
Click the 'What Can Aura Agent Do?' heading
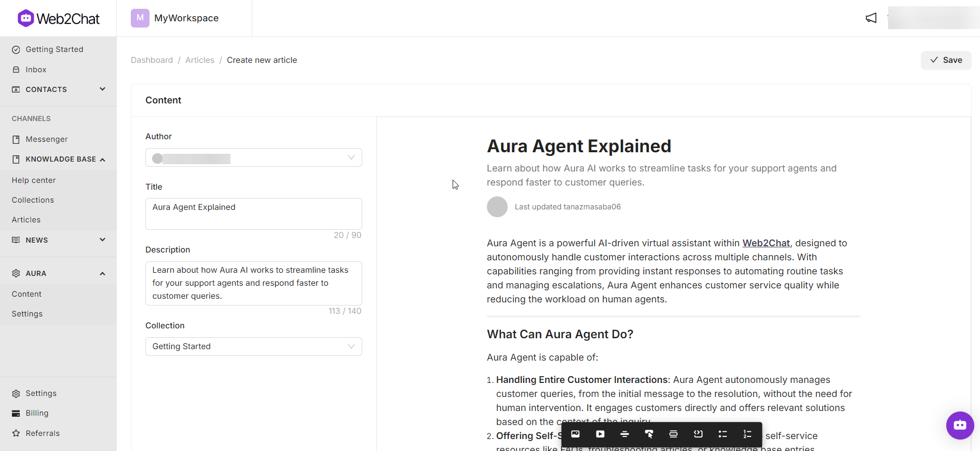coord(560,334)
